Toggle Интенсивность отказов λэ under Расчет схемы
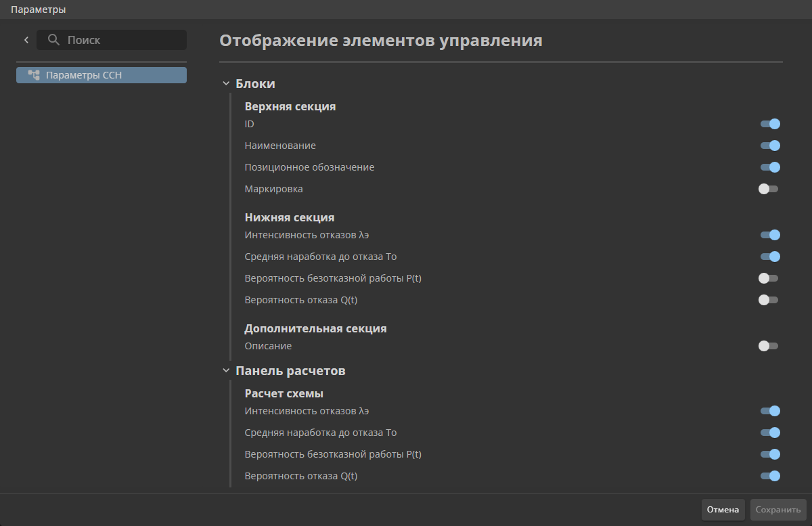812x526 pixels. tap(770, 411)
